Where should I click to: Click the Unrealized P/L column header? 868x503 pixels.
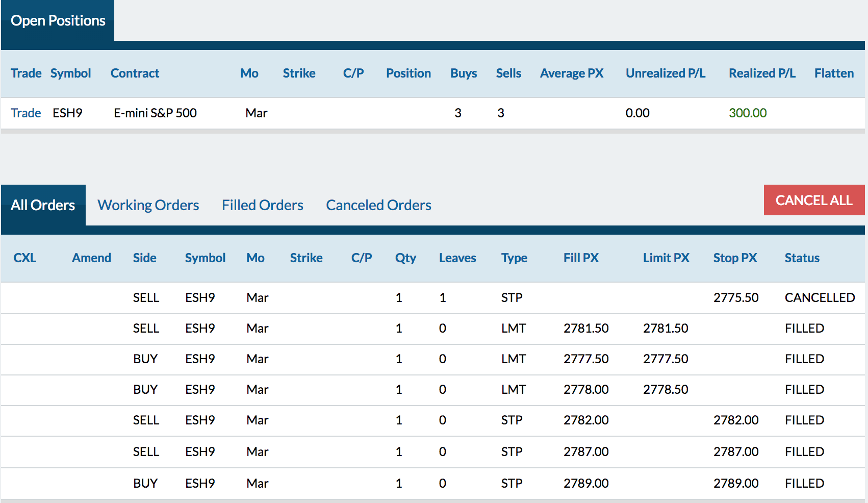pos(666,73)
